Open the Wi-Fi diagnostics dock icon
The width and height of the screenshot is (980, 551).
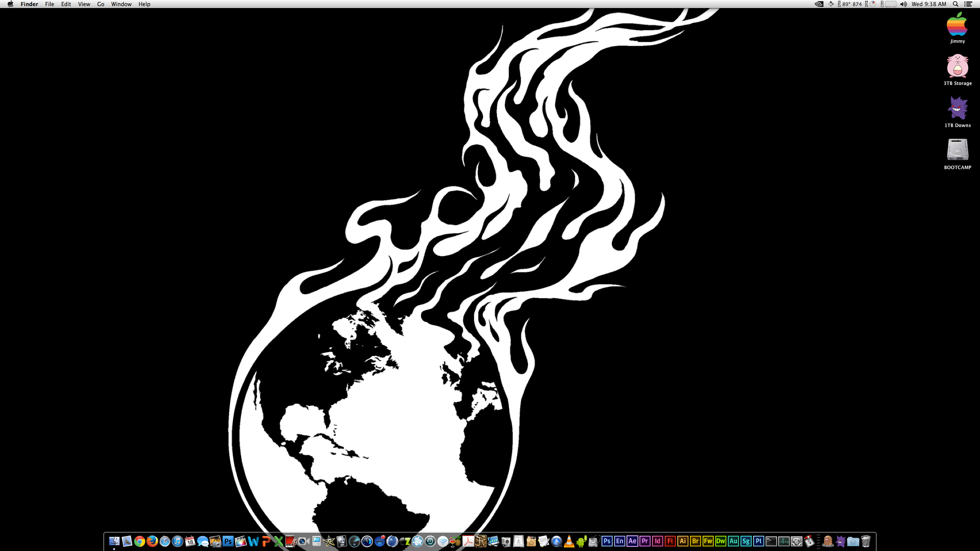tap(443, 541)
